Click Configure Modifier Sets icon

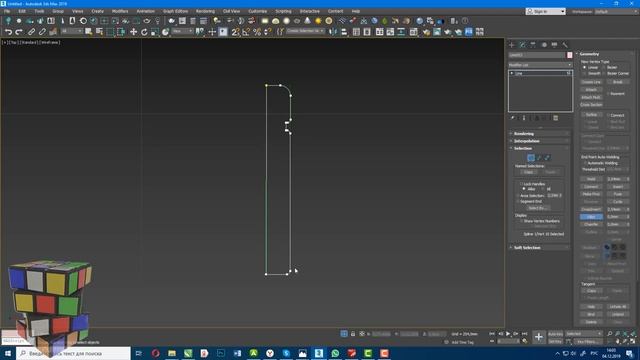(x=556, y=118)
